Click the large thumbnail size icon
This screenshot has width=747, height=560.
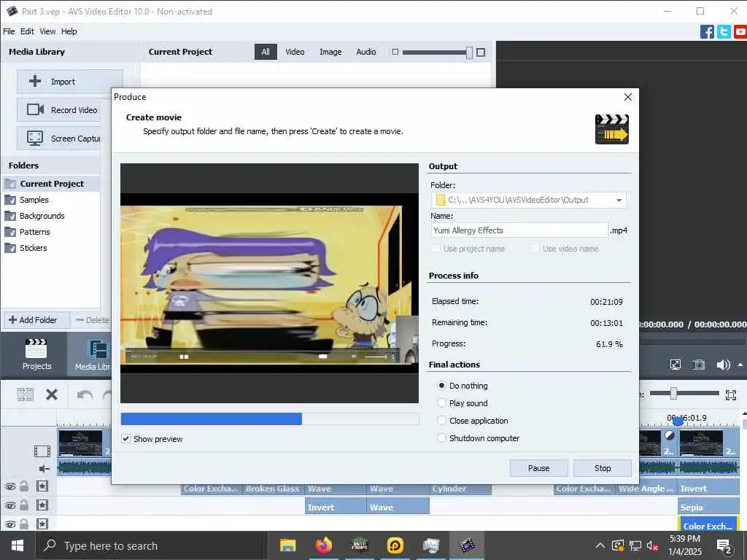point(481,52)
